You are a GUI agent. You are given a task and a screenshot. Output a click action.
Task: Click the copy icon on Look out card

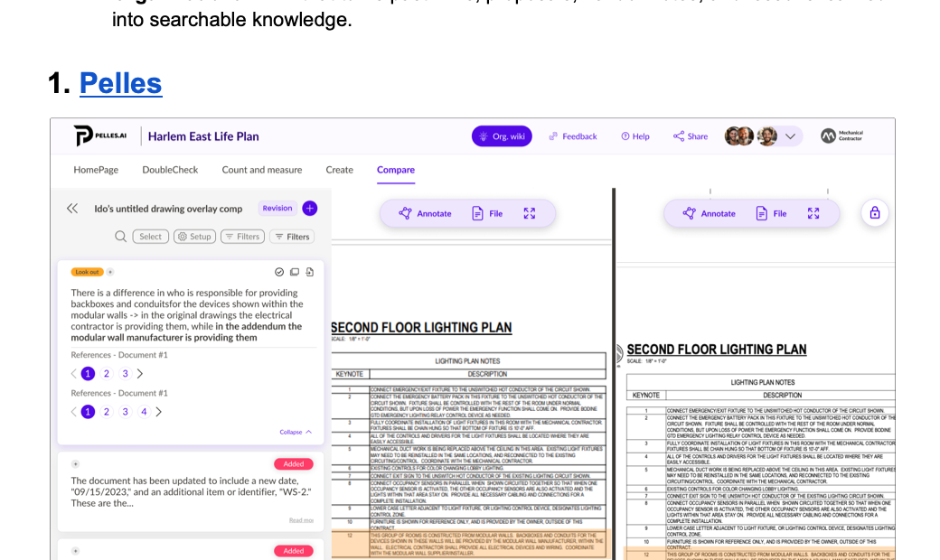point(295,272)
